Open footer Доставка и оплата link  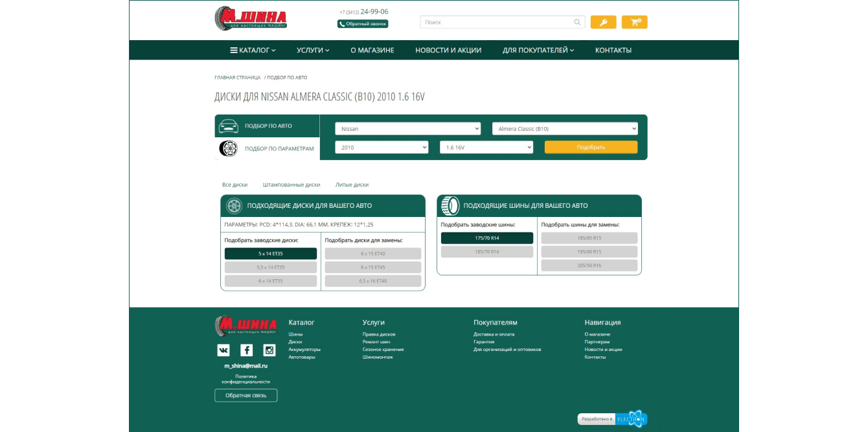[x=494, y=334]
